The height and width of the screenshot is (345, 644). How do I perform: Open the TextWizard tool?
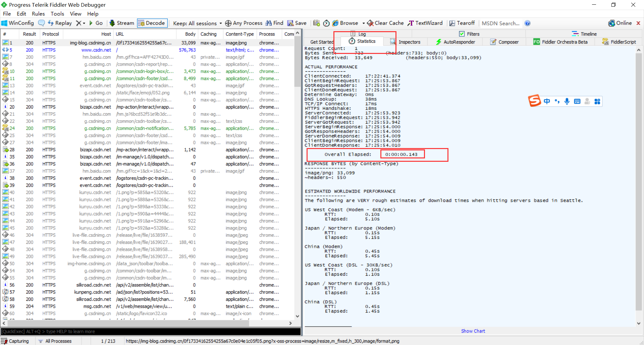pyautogui.click(x=425, y=23)
